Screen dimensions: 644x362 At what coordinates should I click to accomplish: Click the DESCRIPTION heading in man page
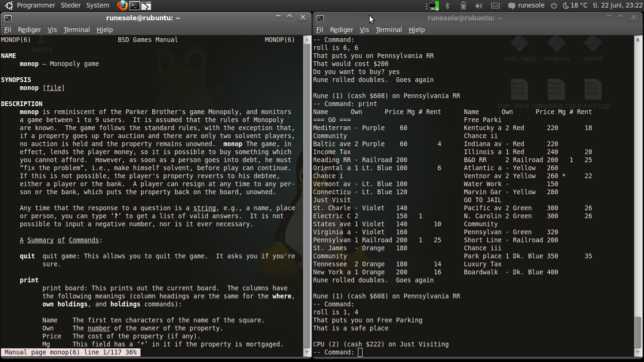[22, 104]
